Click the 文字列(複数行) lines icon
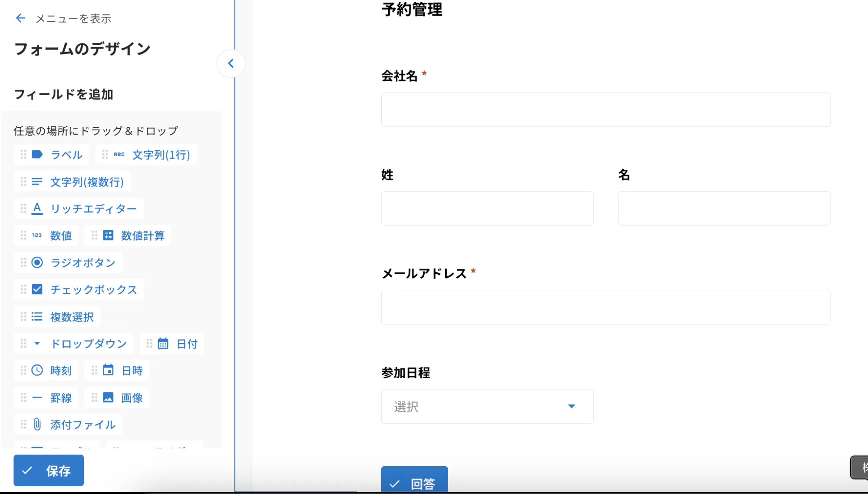 37,182
